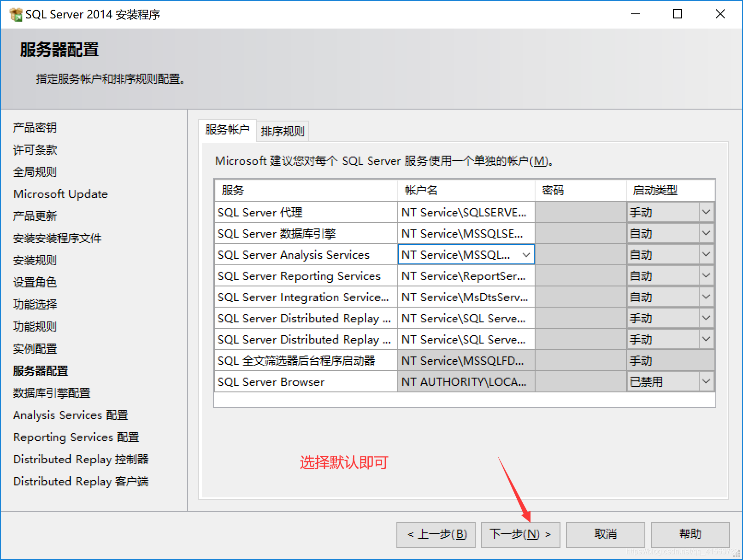Click 许可条款 step in sidebar
The width and height of the screenshot is (743, 560).
[35, 150]
